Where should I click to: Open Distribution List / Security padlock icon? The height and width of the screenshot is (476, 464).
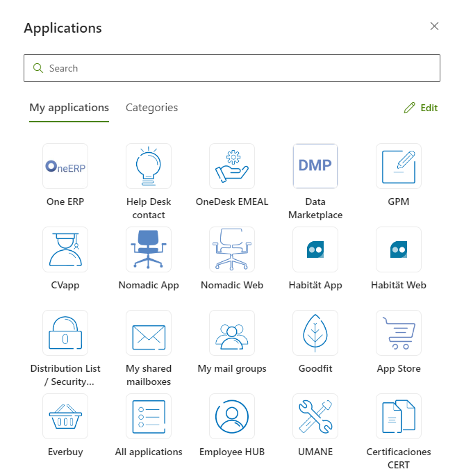65,333
